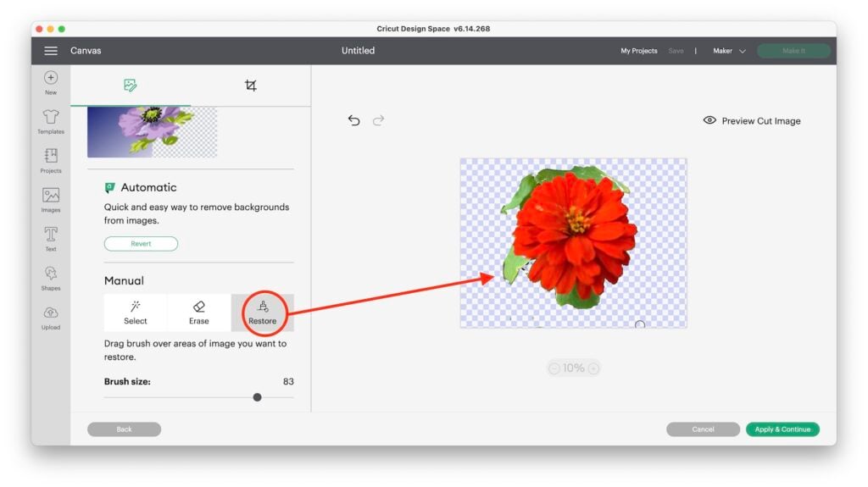
Task: Minimize window with the yellow button
Action: pos(50,29)
